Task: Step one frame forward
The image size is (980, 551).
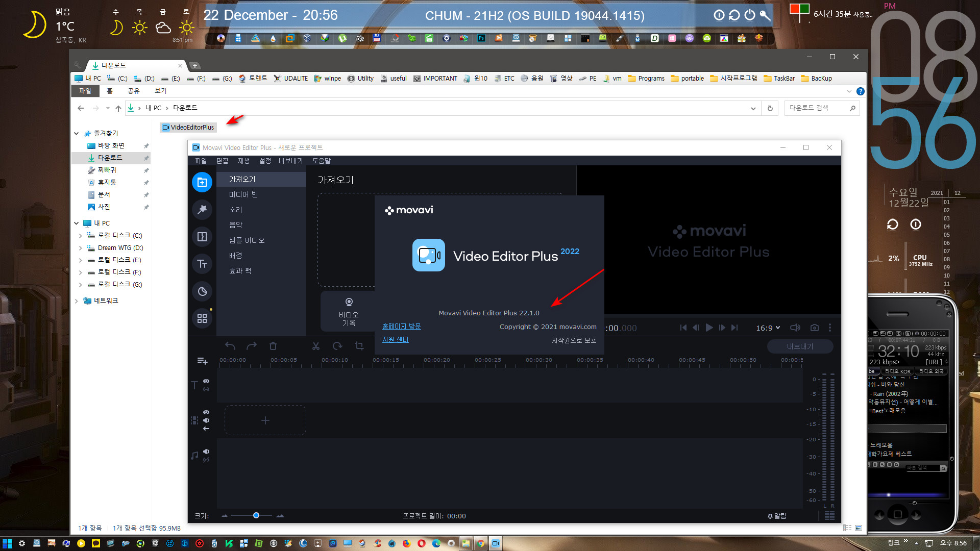Action: [x=722, y=328]
